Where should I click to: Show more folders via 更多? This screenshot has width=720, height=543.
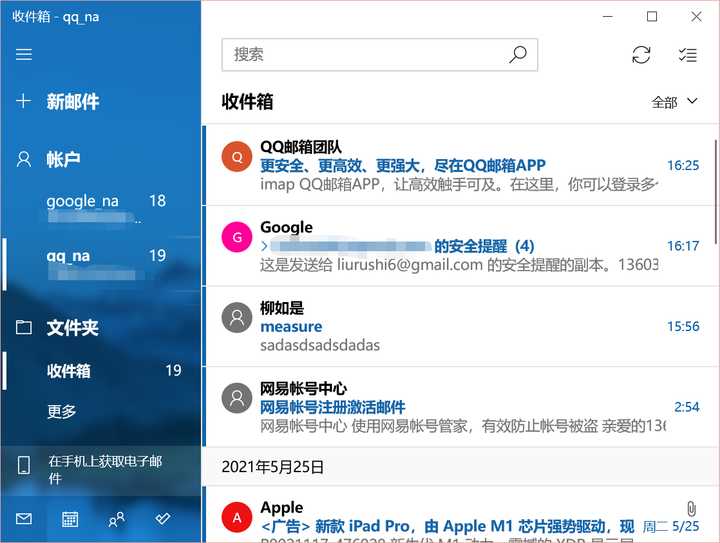tap(62, 411)
